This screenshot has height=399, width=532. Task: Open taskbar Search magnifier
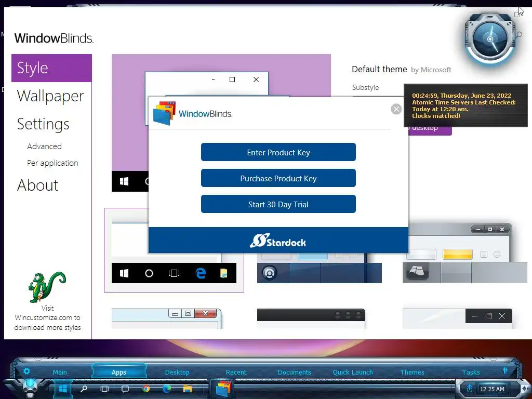(x=84, y=389)
